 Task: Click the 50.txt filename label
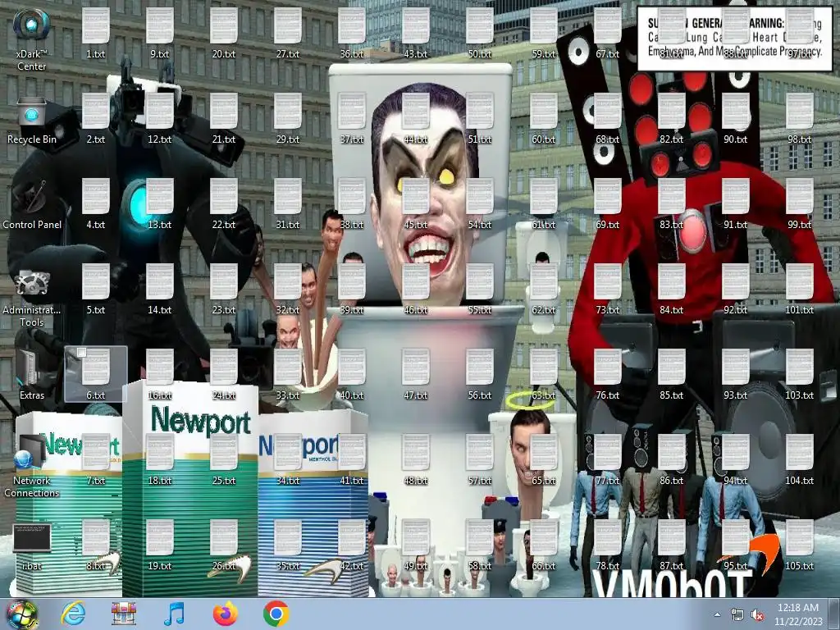[x=480, y=54]
